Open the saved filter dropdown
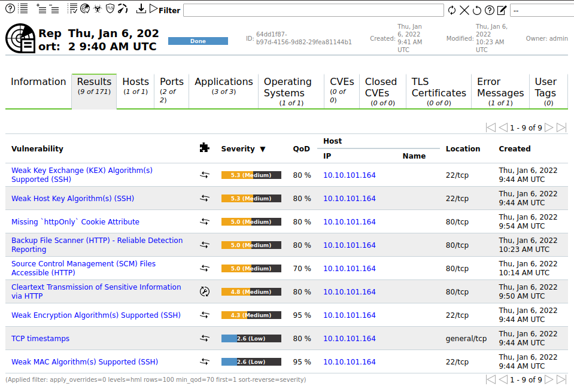This screenshot has height=392, width=574. 542,10
